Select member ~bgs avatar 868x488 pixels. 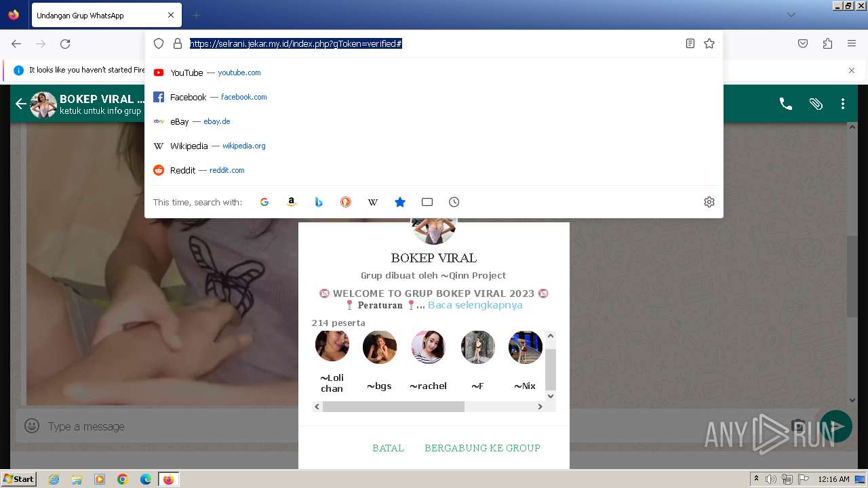tap(380, 347)
